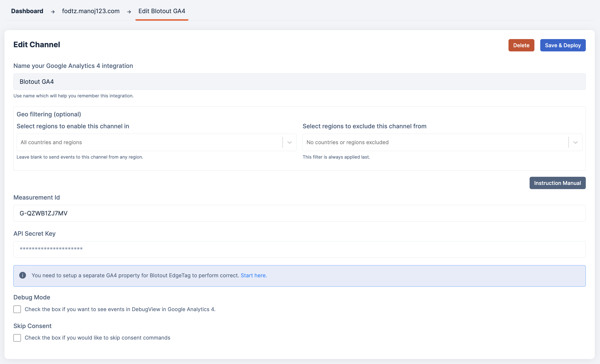Image resolution: width=600 pixels, height=364 pixels.
Task: Open fodtz.manoj123.com breadcrumb
Action: point(91,11)
